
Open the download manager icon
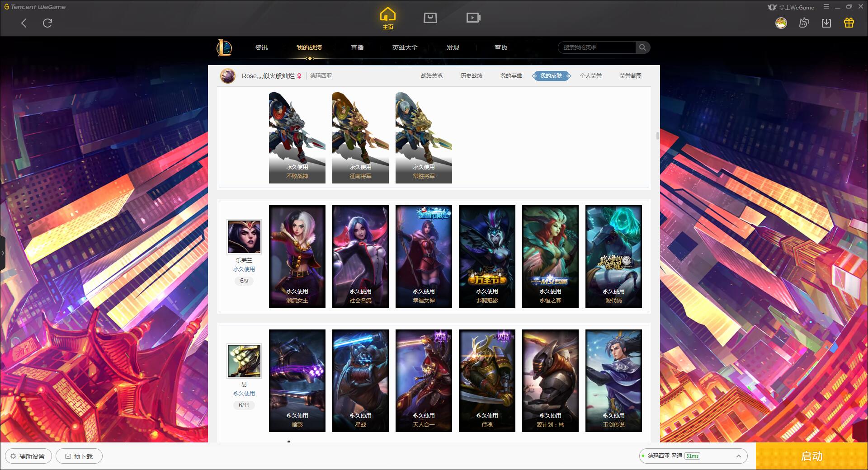(826, 23)
